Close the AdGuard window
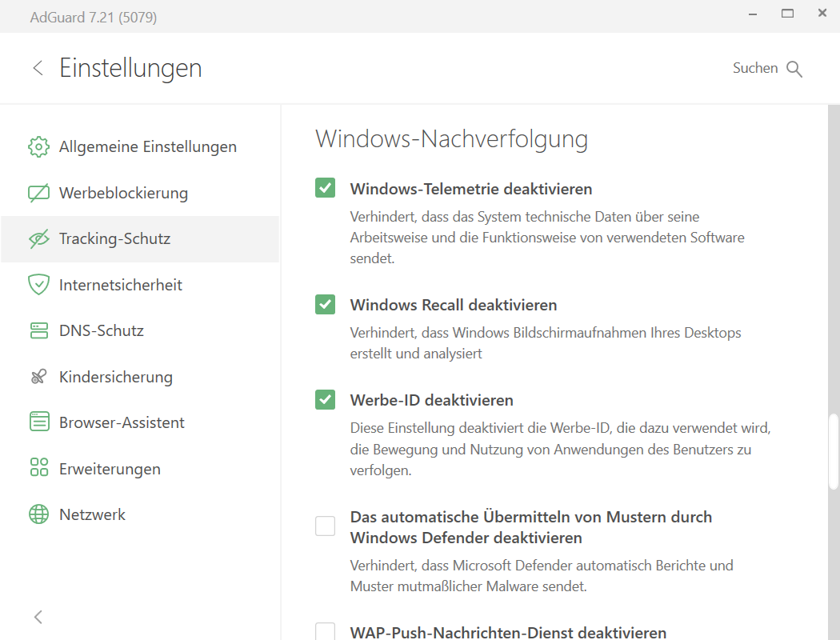 point(822,14)
